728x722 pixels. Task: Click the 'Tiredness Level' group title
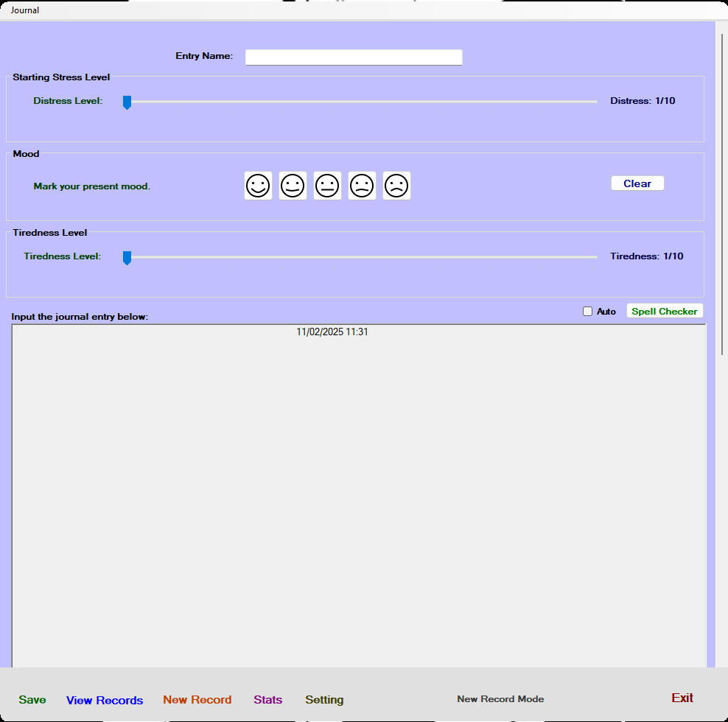click(x=49, y=233)
